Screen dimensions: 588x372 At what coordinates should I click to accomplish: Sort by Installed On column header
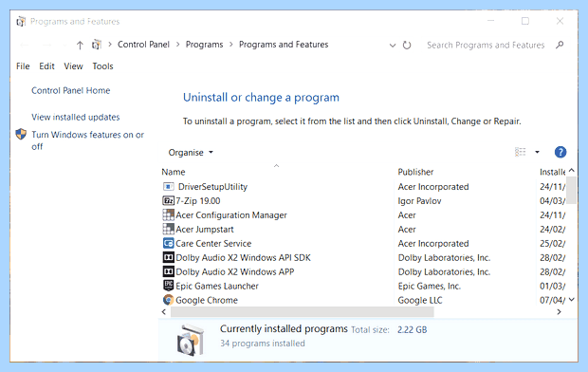coord(552,172)
